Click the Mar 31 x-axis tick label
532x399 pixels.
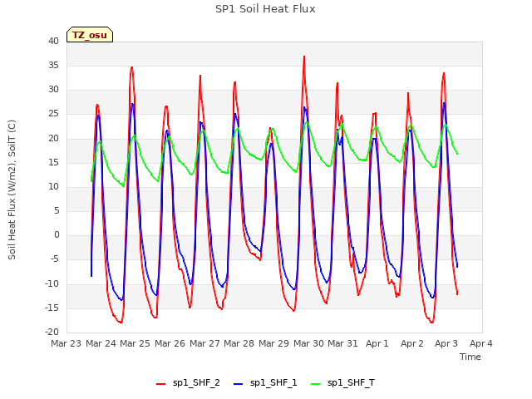tap(342, 343)
